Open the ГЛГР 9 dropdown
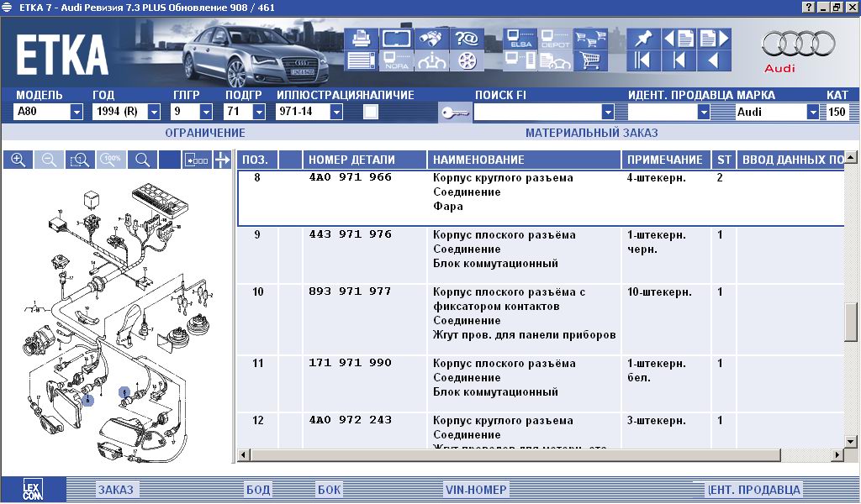The width and height of the screenshot is (861, 504). 206,112
